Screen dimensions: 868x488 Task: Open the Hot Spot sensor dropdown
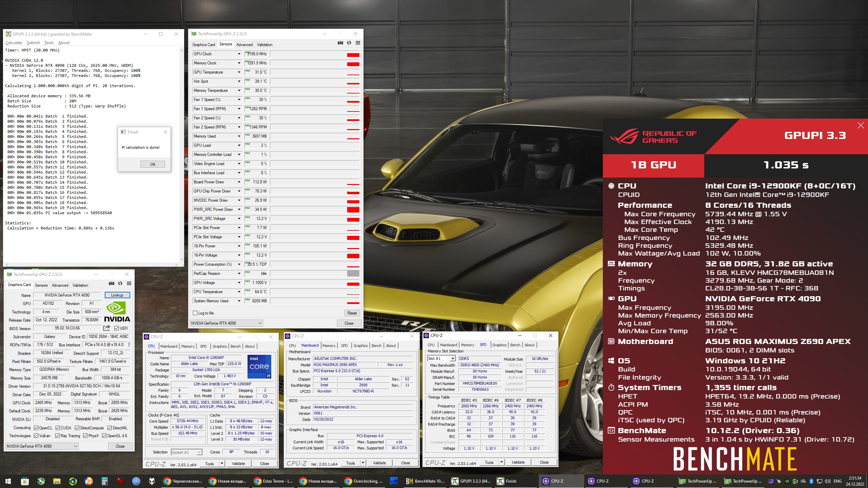[x=239, y=81]
